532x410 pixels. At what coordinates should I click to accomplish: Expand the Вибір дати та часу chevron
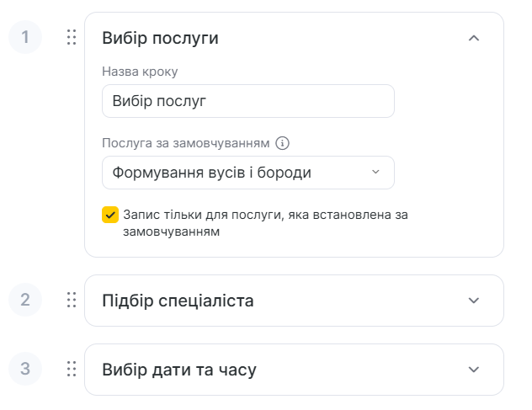pyautogui.click(x=474, y=370)
